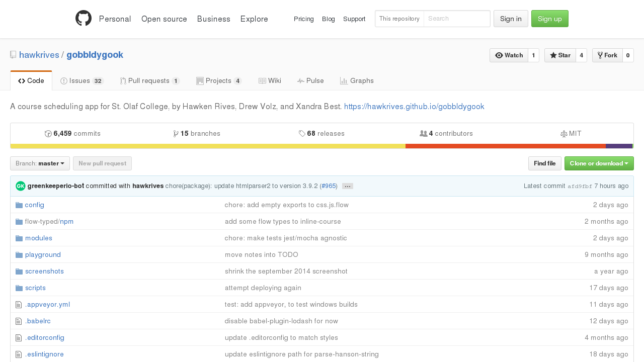Open the .appveyor.yml file
This screenshot has height=362, width=644.
(x=47, y=305)
